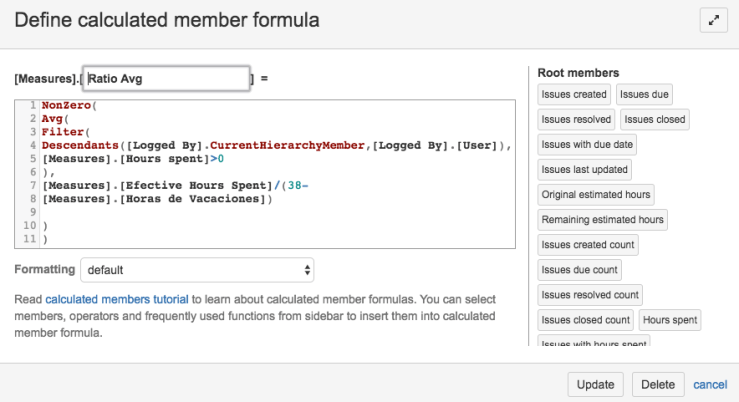The image size is (739, 402).
Task: Choose the Issues due count member
Action: [x=579, y=270]
